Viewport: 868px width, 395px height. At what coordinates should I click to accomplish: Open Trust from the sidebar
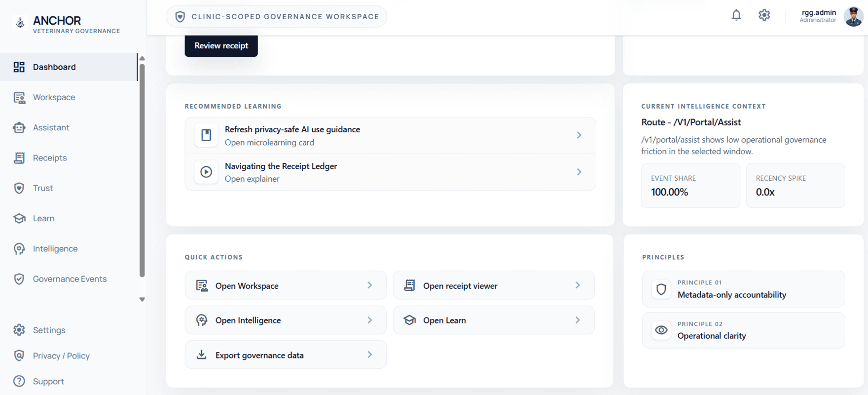[69, 188]
